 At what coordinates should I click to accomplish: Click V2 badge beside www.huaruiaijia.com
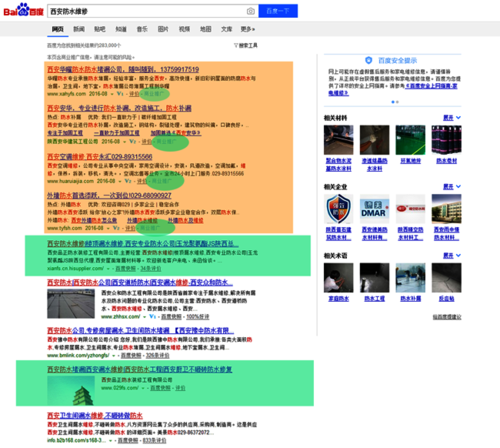click(x=128, y=181)
